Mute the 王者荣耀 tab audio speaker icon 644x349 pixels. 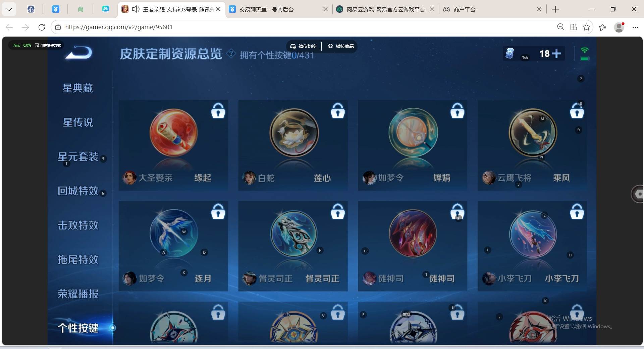(136, 9)
